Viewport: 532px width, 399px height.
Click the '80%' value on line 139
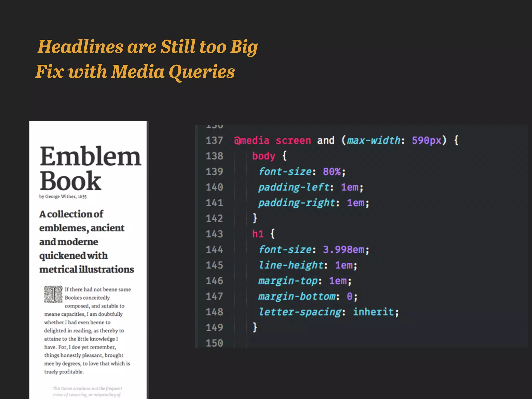pos(332,172)
